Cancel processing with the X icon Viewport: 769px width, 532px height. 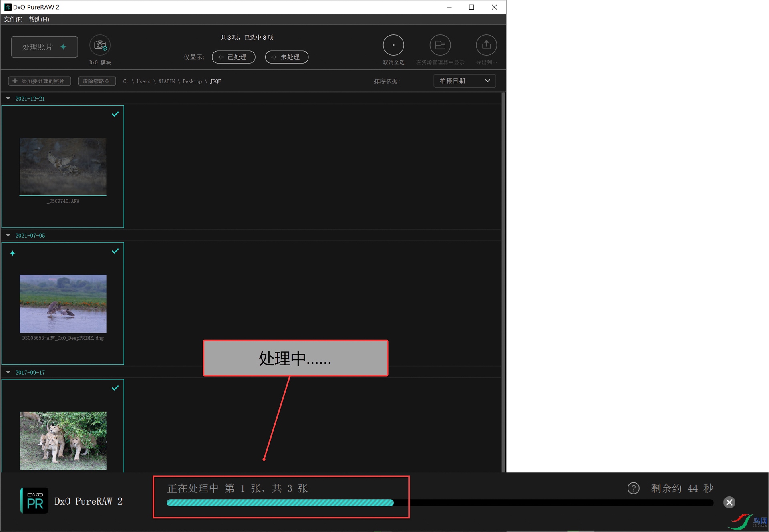pyautogui.click(x=729, y=502)
